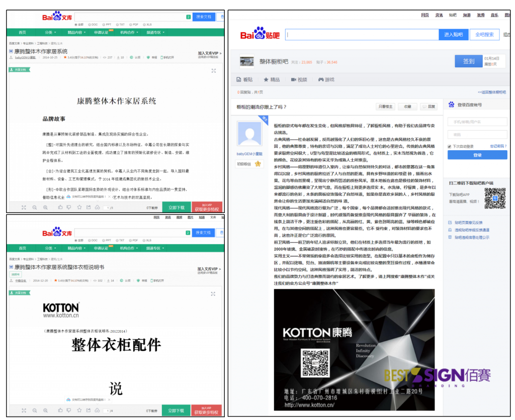Close the cloud-save tooltip in bottom Wenku page
Image resolution: width=515 pixels, height=420 pixels.
tap(109, 399)
